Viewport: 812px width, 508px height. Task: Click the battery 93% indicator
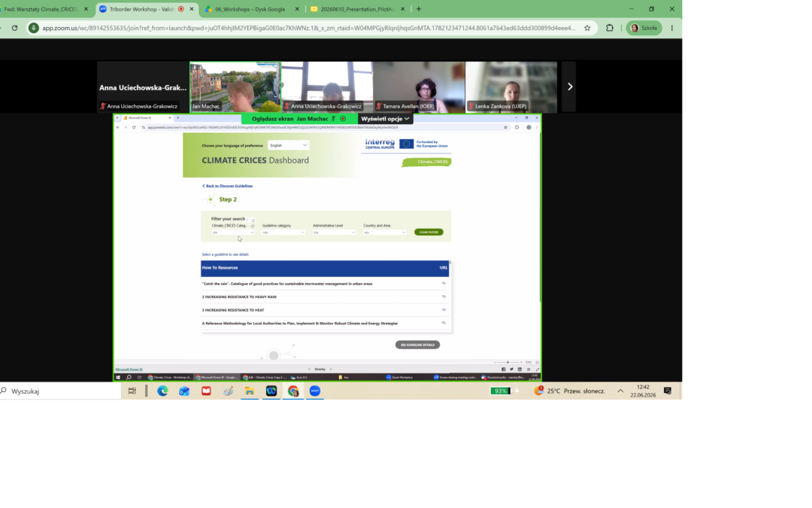click(501, 391)
